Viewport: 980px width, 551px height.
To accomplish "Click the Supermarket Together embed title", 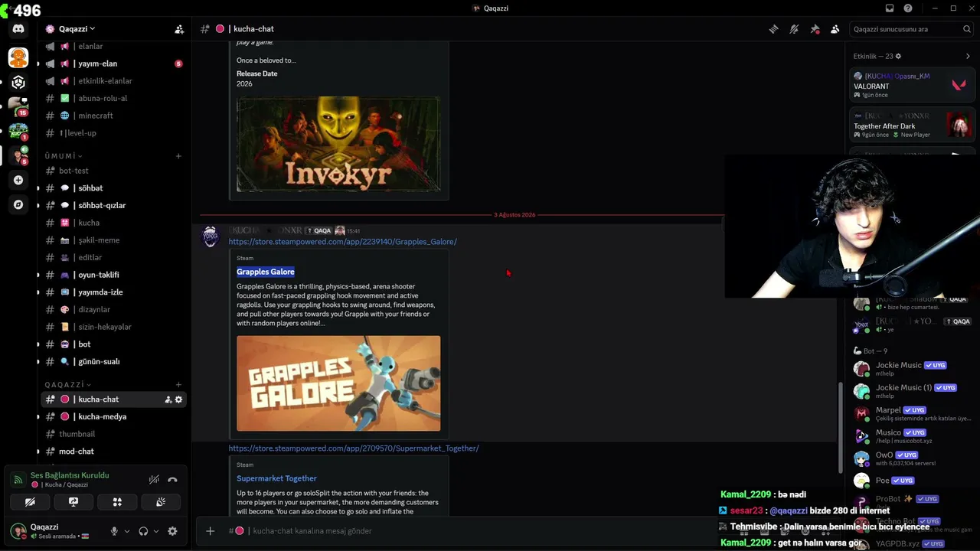I will 276,478.
